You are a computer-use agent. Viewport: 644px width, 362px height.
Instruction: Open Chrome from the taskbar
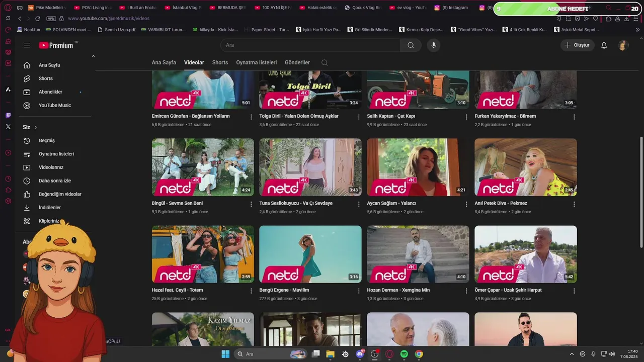(x=419, y=354)
